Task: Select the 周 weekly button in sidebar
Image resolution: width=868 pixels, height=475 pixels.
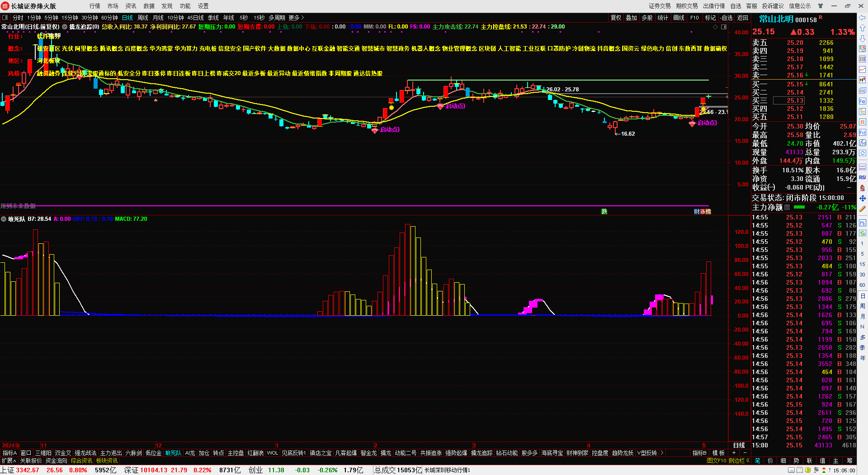Action: coord(863,306)
